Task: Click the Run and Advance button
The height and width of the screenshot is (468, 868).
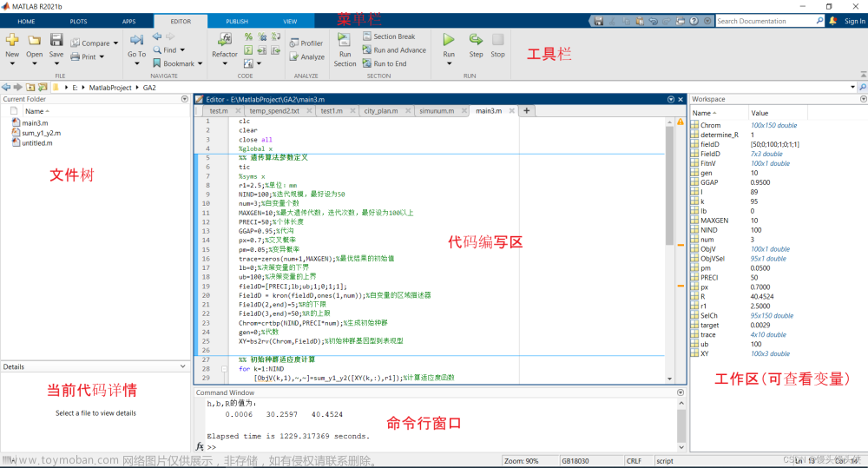Action: pyautogui.click(x=394, y=49)
